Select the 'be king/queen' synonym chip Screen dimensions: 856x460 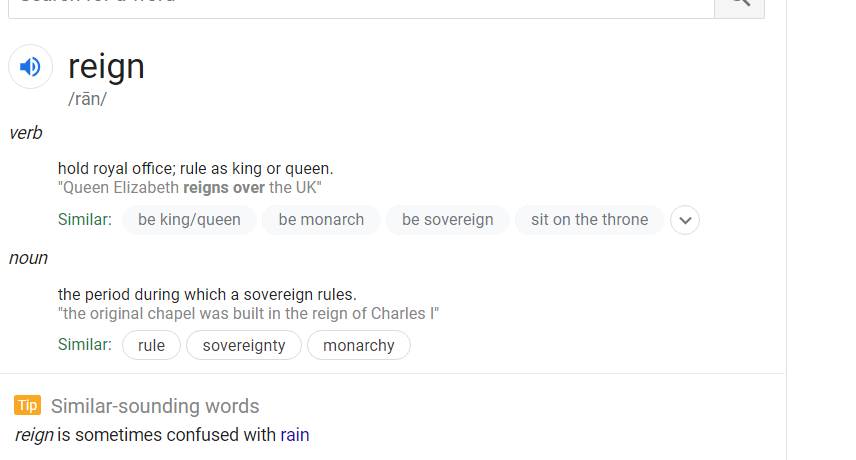(x=189, y=220)
